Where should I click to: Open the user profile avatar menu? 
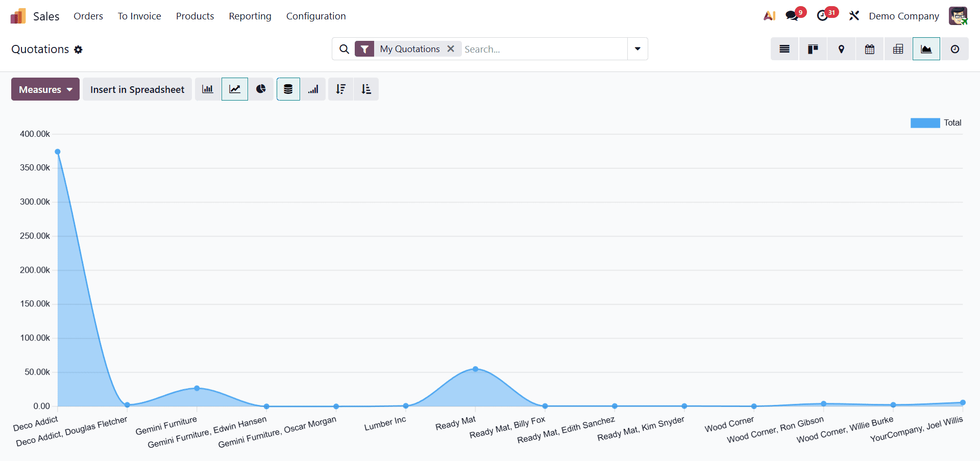pos(959,15)
